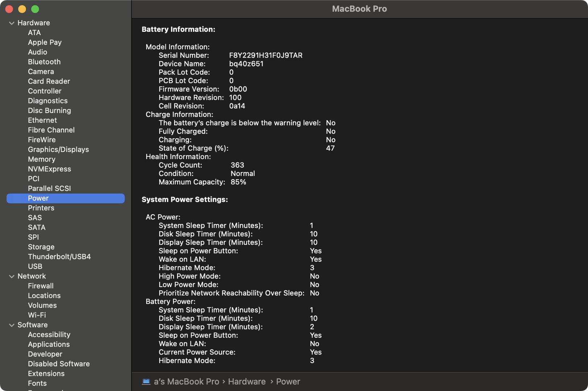588x391 pixels.
Task: Select ATA in the sidebar
Action: 34,33
